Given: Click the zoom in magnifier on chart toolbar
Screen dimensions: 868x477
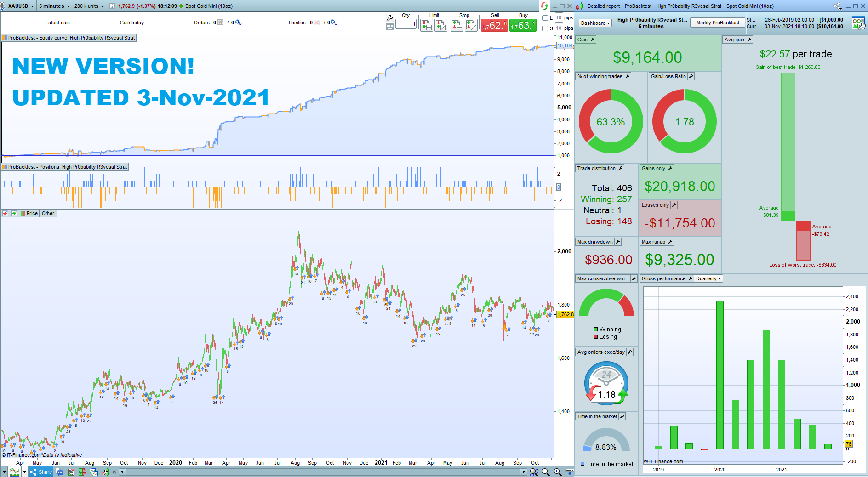Looking at the screenshot, I should pos(558,472).
